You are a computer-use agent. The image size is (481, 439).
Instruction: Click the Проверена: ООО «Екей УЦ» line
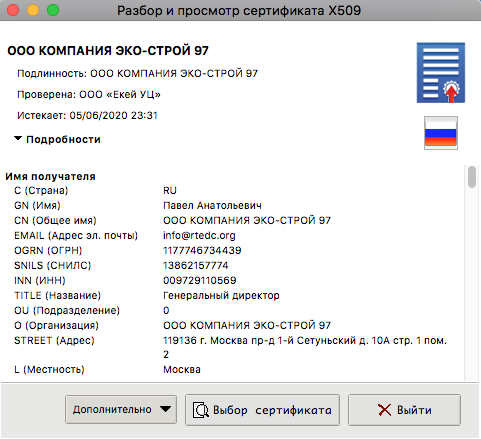pos(89,94)
